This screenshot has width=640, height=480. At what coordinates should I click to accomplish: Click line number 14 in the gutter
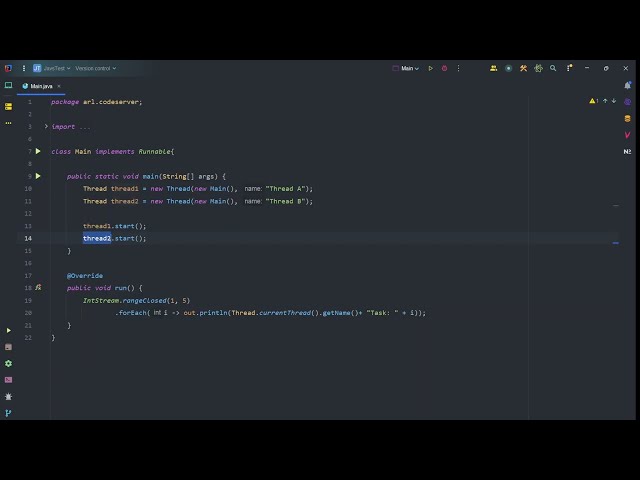28,238
